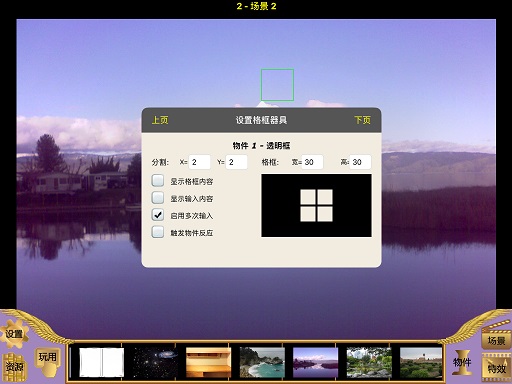Select the coastal cove thumbnail
Viewport: 512px width, 384px height.
(262, 362)
